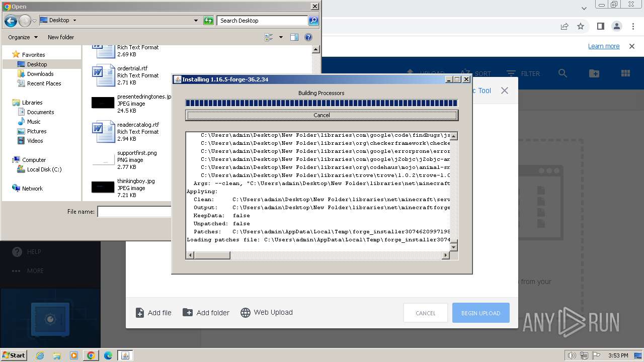Screen dimensions: 644x362
Task: Close the upload dialog with X
Action: tap(504, 90)
